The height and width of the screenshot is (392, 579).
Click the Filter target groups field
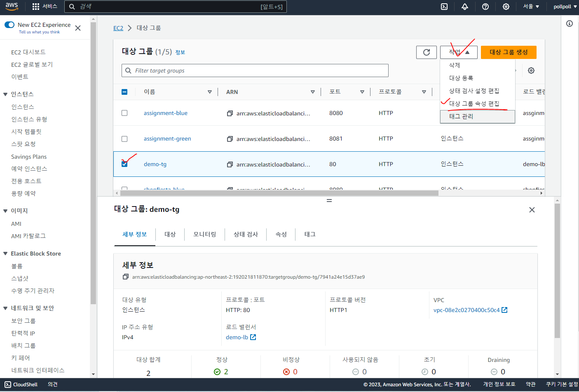pyautogui.click(x=255, y=70)
